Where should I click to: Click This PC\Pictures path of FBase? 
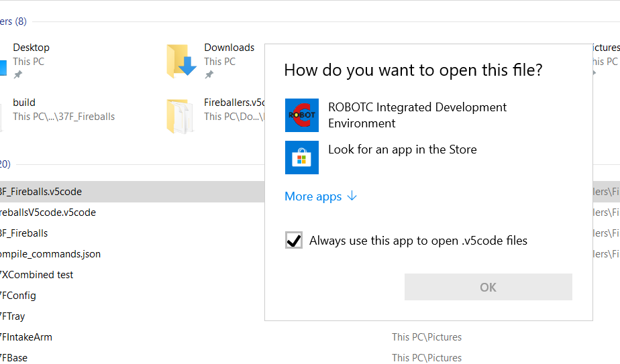click(x=427, y=358)
